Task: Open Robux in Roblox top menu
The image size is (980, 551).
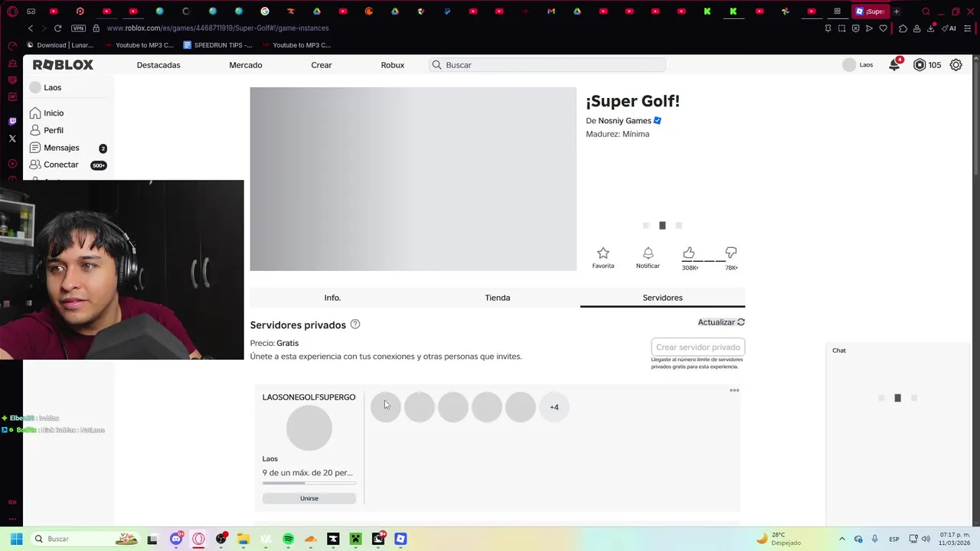Action: 393,65
